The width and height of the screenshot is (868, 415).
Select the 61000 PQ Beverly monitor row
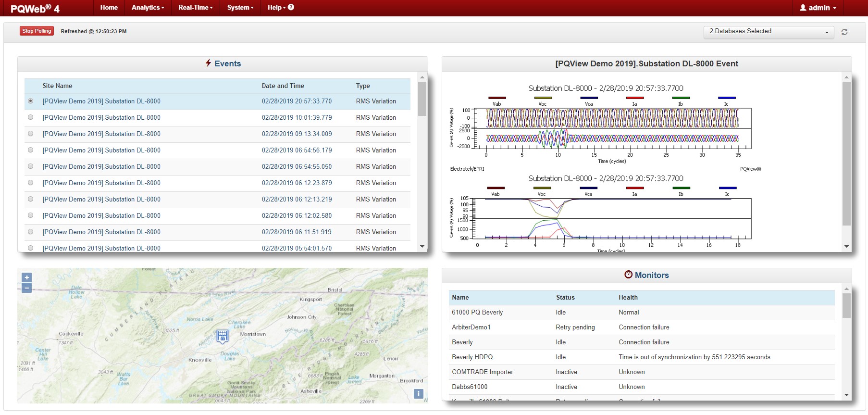(x=642, y=312)
